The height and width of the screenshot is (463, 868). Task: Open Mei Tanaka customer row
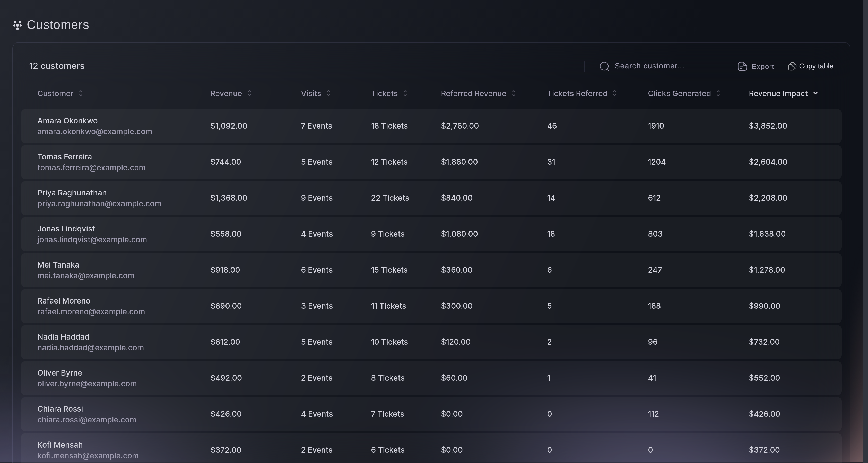431,270
